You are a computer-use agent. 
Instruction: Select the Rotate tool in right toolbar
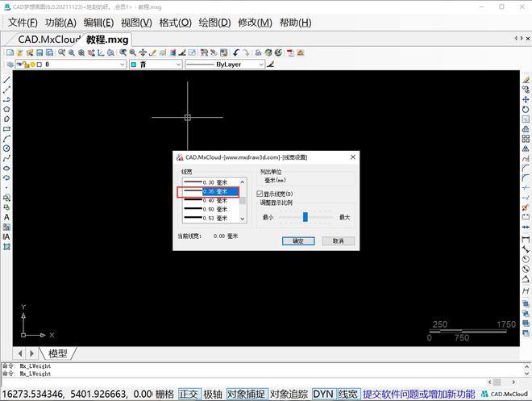click(526, 110)
